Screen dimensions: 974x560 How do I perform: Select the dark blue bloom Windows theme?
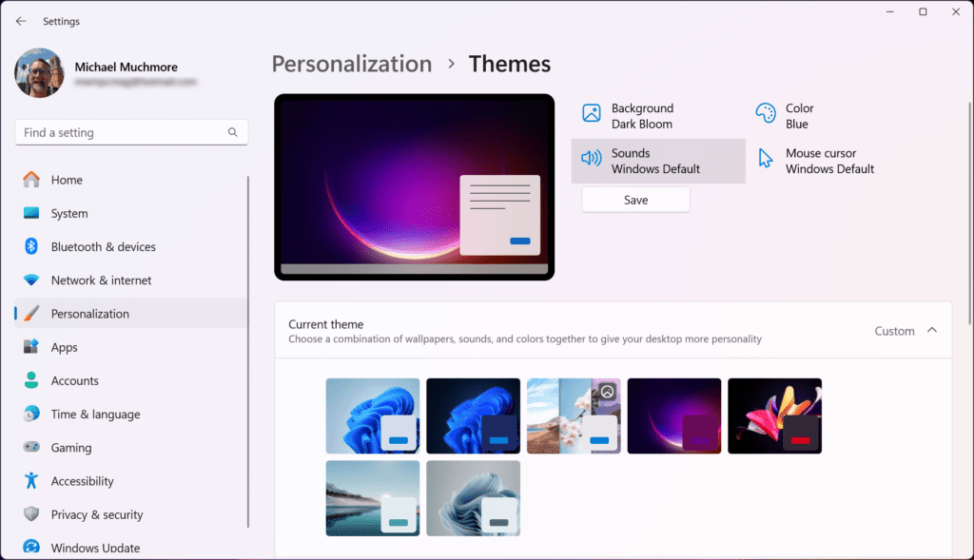coord(474,416)
